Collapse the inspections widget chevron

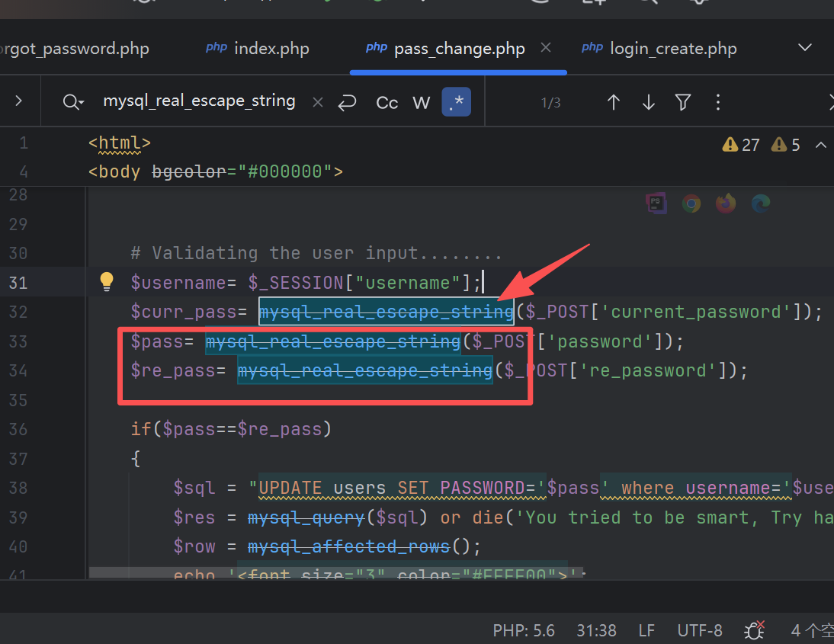coord(821,145)
